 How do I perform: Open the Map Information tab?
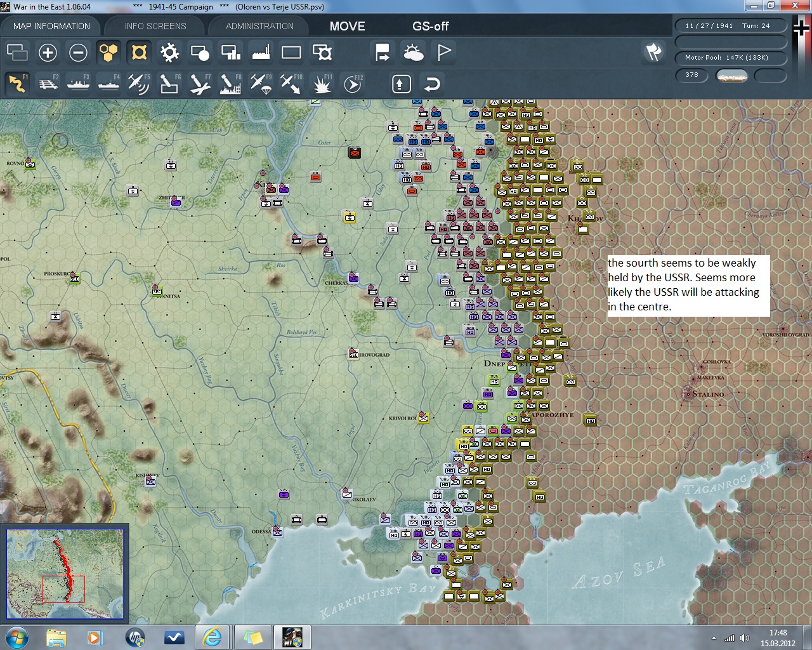pyautogui.click(x=51, y=26)
